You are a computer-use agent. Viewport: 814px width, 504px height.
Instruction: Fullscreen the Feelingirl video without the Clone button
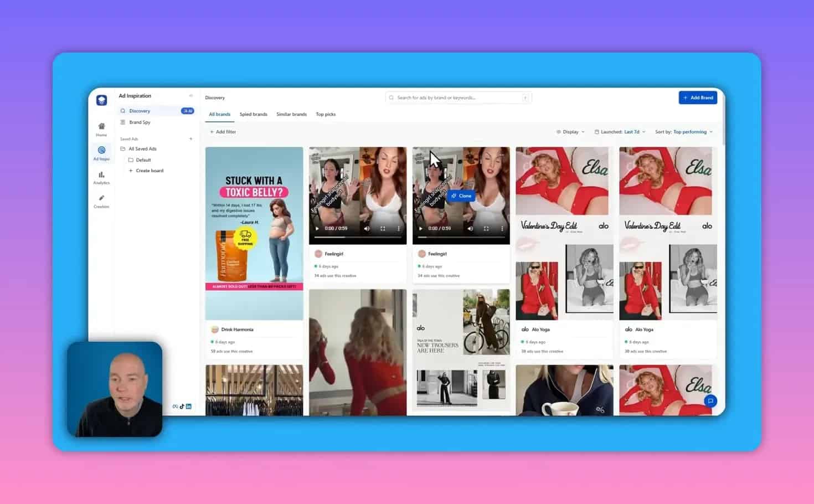point(383,228)
